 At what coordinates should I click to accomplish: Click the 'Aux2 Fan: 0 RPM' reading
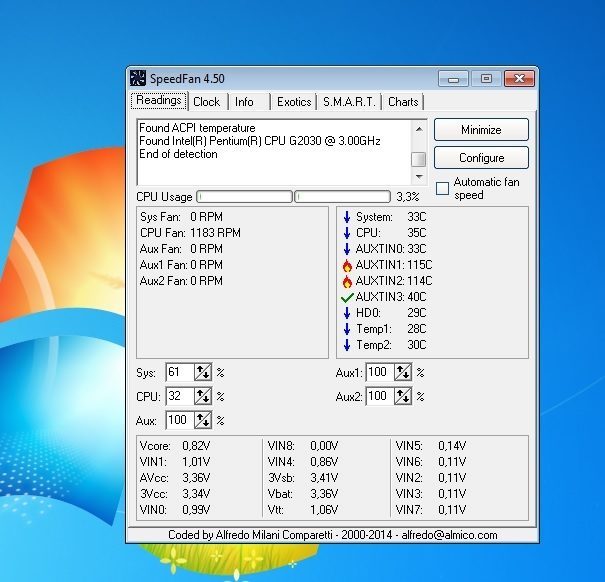click(181, 281)
